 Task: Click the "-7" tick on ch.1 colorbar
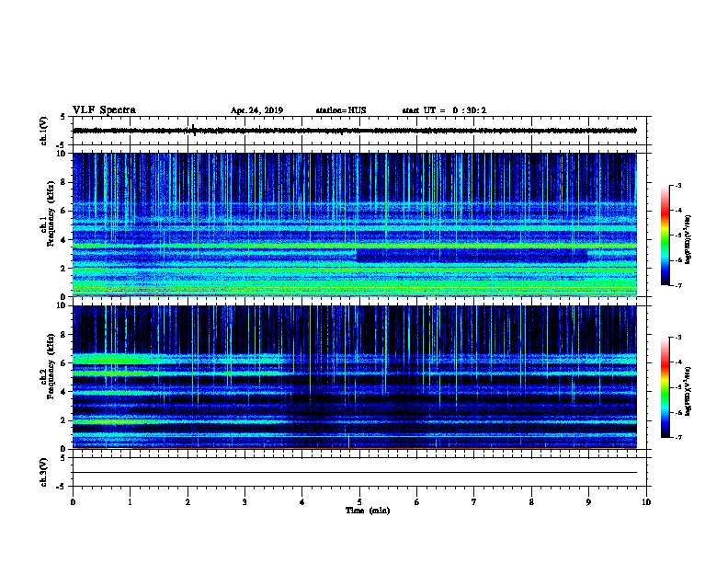[677, 285]
